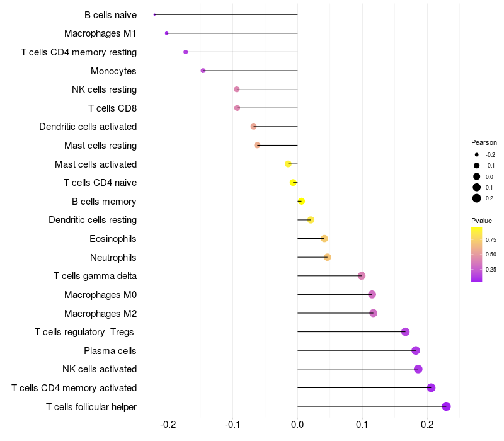Click the Plasma cells data point

pos(415,351)
